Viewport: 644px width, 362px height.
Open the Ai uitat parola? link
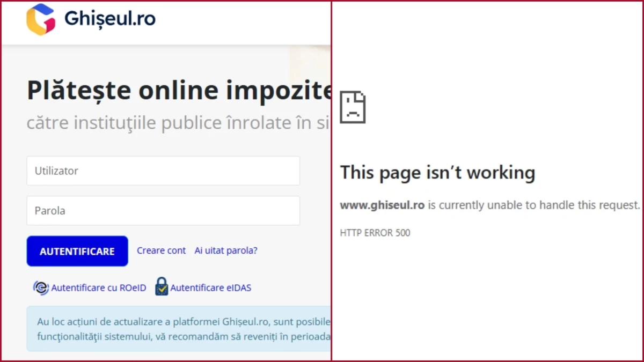226,250
